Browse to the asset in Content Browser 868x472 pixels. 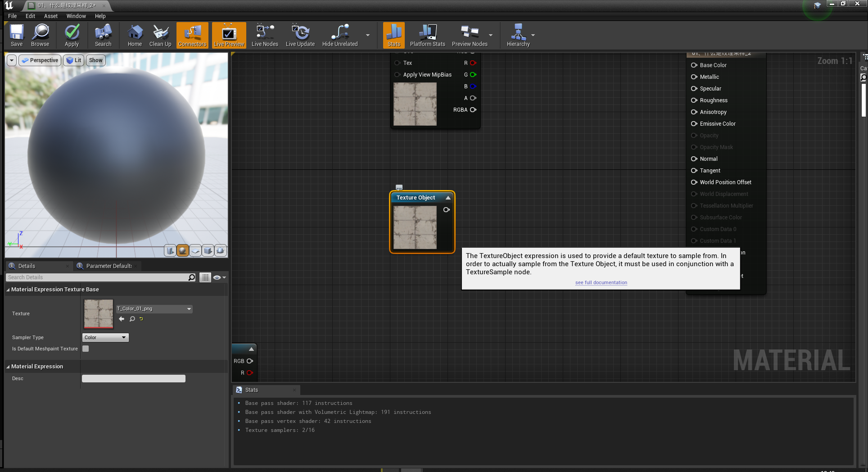click(40, 35)
